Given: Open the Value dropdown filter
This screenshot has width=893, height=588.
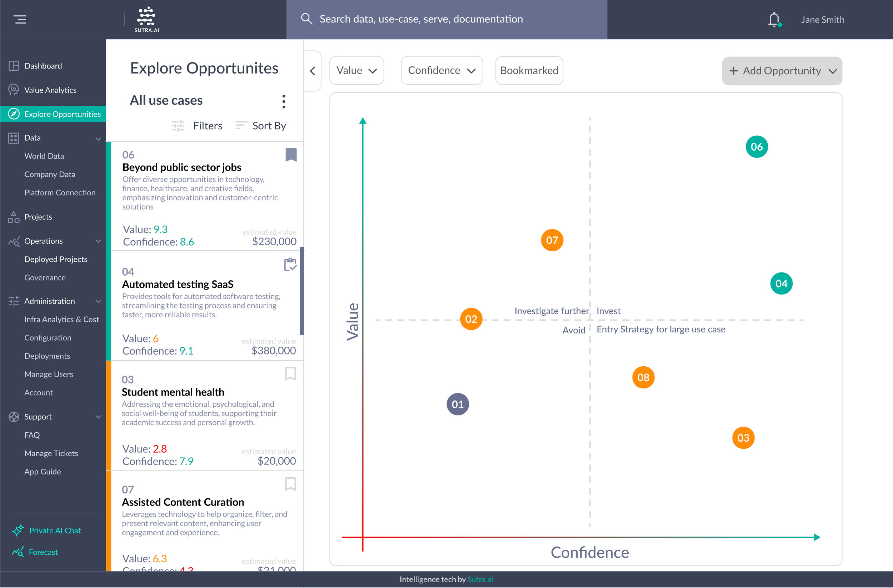Looking at the screenshot, I should (356, 70).
